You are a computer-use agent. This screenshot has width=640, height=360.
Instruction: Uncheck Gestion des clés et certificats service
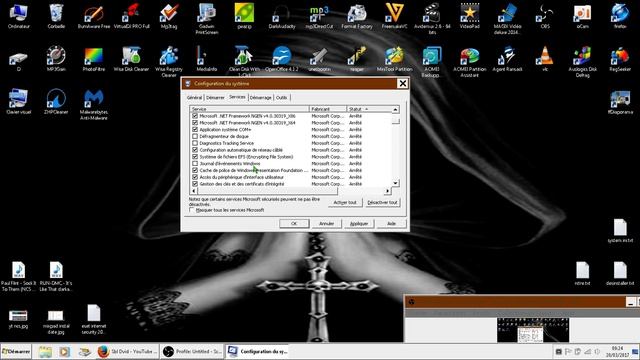point(195,184)
